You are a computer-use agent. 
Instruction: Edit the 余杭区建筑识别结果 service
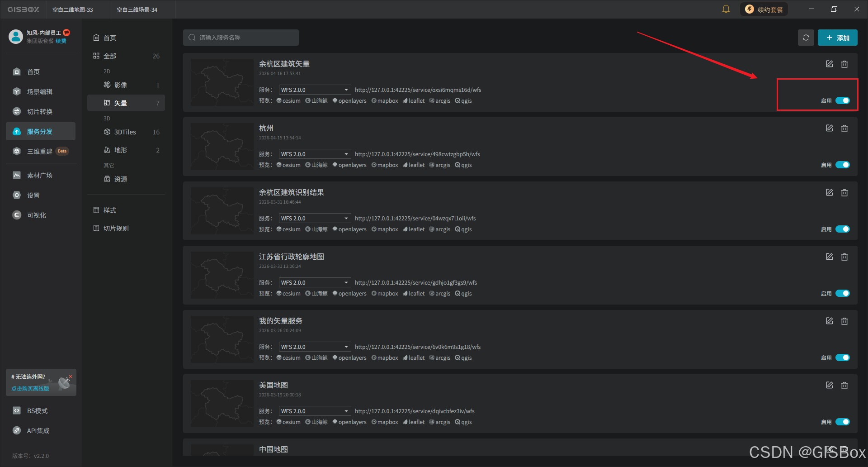point(829,192)
